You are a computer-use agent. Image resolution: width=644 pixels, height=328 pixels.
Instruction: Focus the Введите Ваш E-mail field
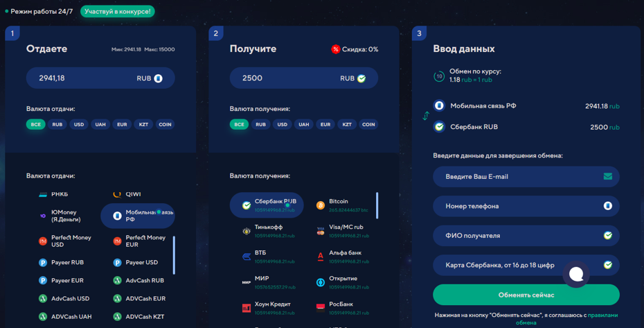(x=526, y=177)
